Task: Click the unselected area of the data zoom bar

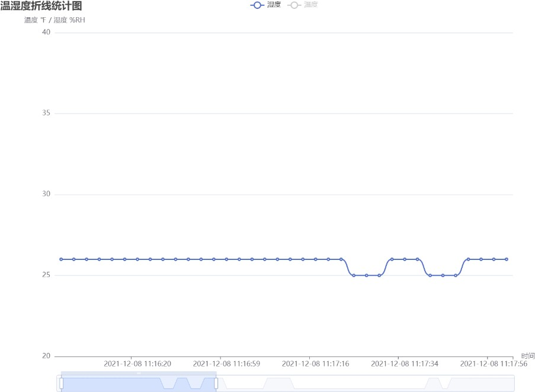Action: 365,383
